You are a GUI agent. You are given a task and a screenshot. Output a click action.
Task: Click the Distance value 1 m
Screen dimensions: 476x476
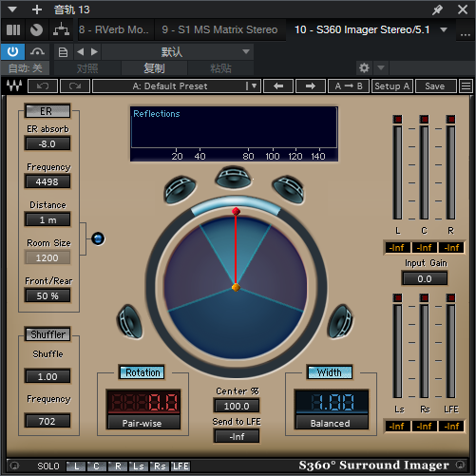48,219
